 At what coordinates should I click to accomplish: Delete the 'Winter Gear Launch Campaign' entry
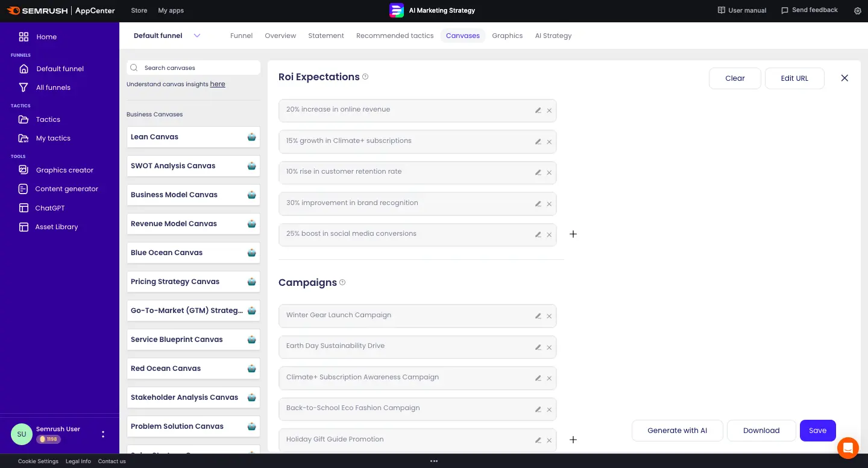(549, 316)
